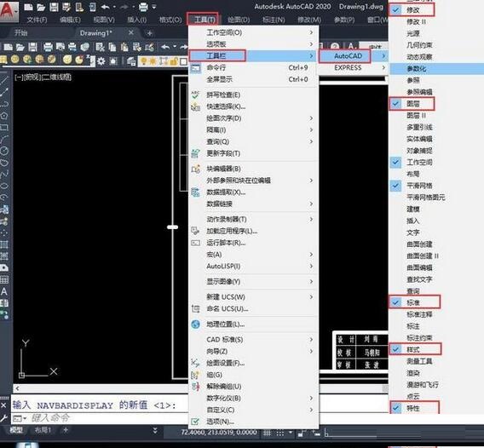484x448 pixels.
Task: Expand the EXPRESS toolbars submenu
Action: 354,67
